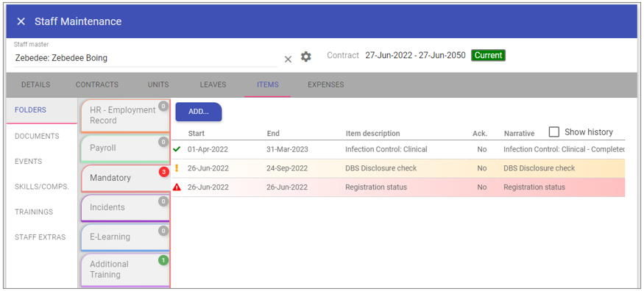Viewport: 644px width, 291px height.
Task: Click the ADD... button
Action: 199,112
